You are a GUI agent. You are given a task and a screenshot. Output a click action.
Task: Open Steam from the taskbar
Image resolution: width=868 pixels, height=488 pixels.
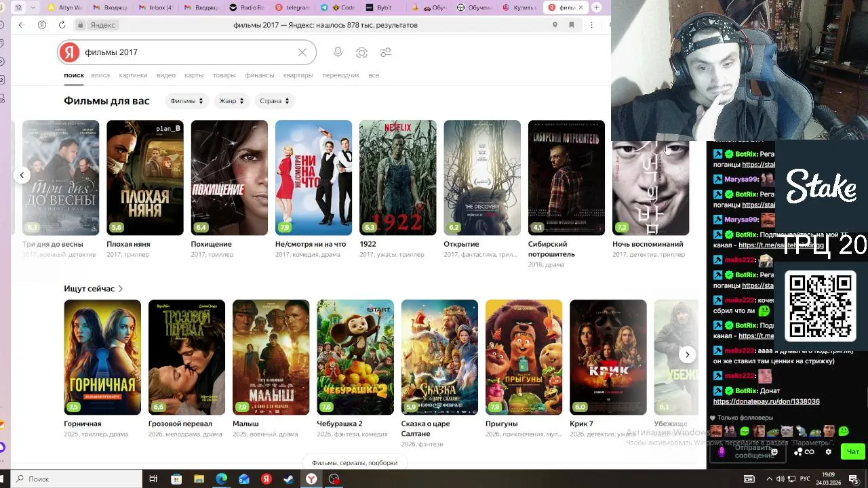tap(289, 479)
